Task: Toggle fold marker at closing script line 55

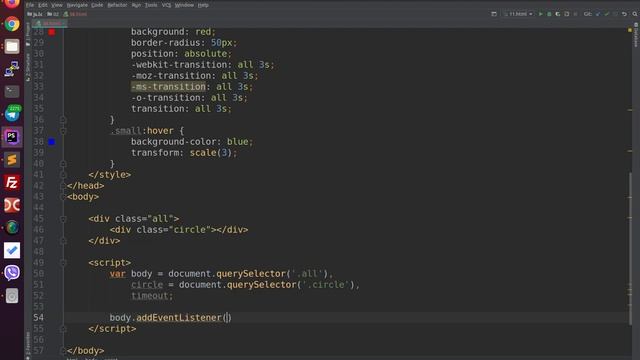Action: (63, 329)
